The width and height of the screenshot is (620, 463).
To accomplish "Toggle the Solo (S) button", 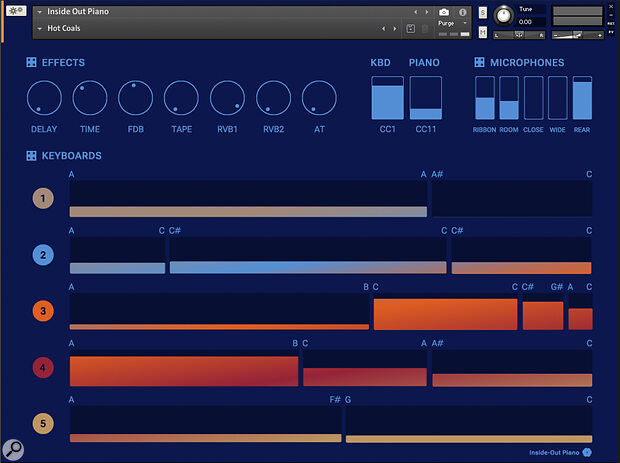I will [484, 12].
